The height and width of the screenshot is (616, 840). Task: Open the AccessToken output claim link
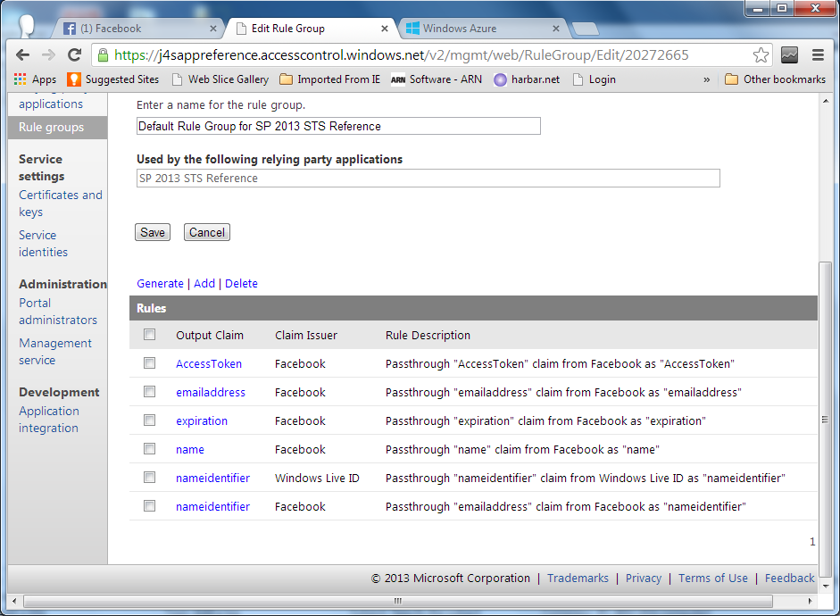pyautogui.click(x=209, y=363)
